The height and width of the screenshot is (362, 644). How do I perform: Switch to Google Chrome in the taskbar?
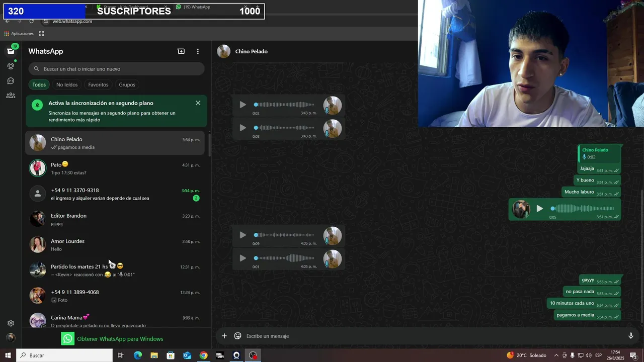point(203,355)
